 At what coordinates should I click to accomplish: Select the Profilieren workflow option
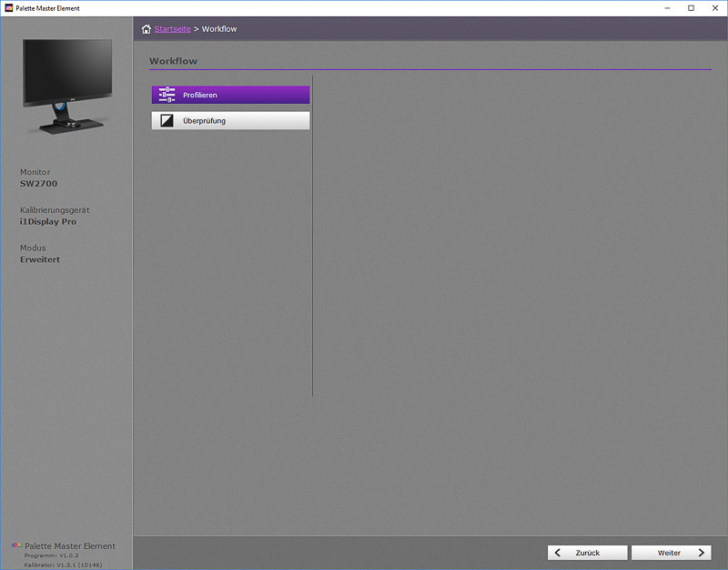click(x=230, y=95)
